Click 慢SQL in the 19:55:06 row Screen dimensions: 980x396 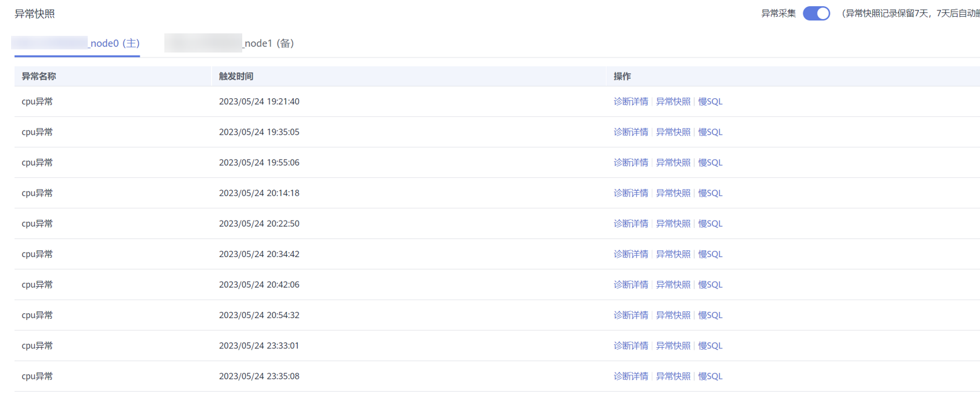point(710,162)
